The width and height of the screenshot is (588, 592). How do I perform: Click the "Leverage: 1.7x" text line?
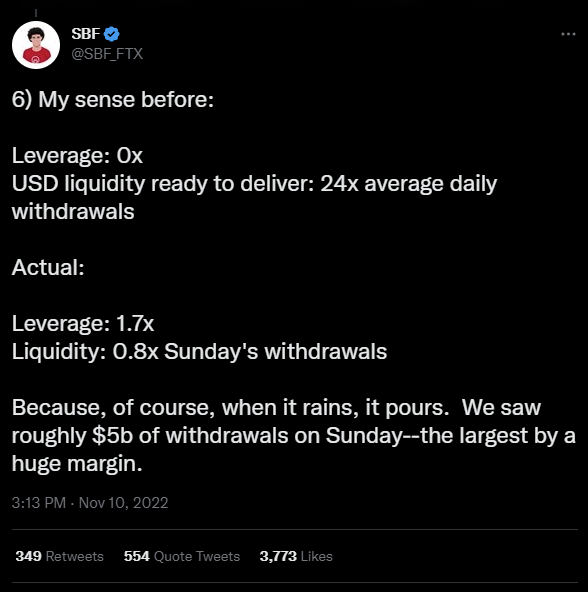[x=83, y=324]
